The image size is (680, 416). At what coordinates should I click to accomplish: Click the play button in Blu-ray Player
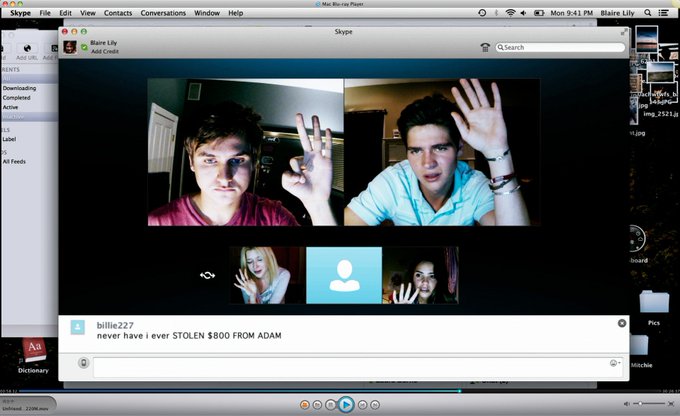coord(346,405)
